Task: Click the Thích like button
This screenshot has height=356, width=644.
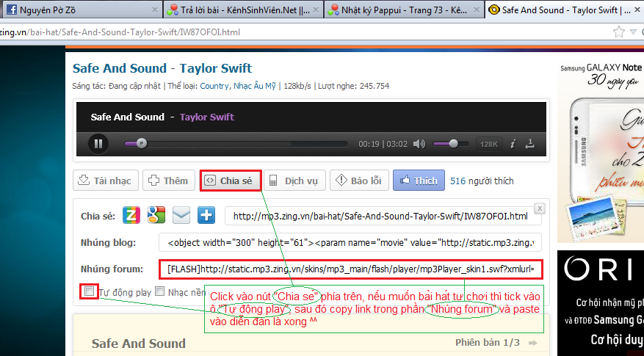Action: [419, 181]
